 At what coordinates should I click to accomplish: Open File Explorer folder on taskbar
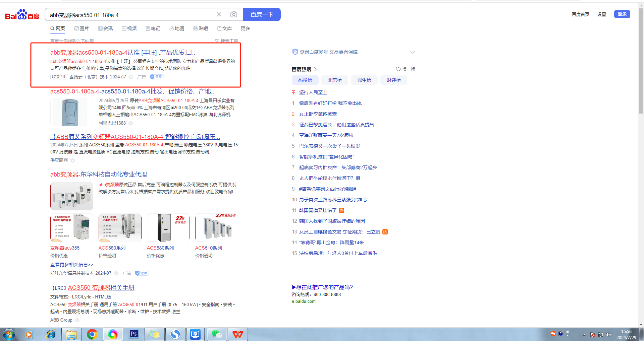tap(71, 334)
